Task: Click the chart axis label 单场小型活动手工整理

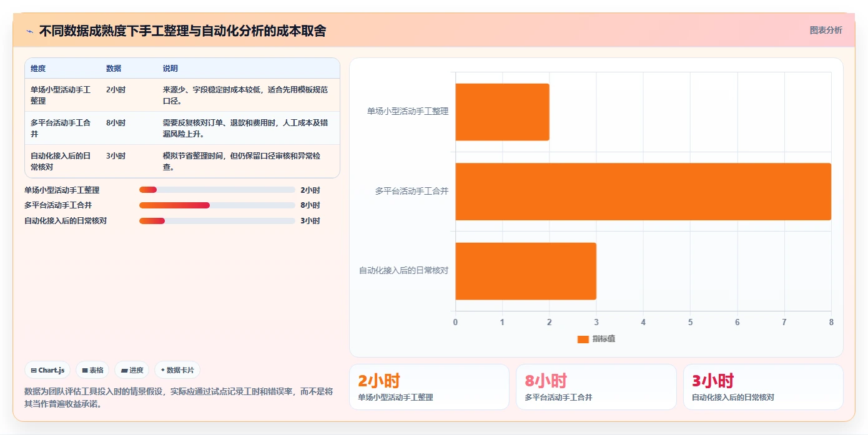Action: coord(408,111)
